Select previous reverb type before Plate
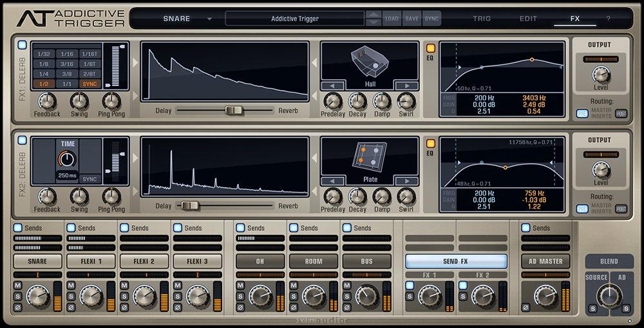Viewport: 644px width, 328px height. coord(332,181)
